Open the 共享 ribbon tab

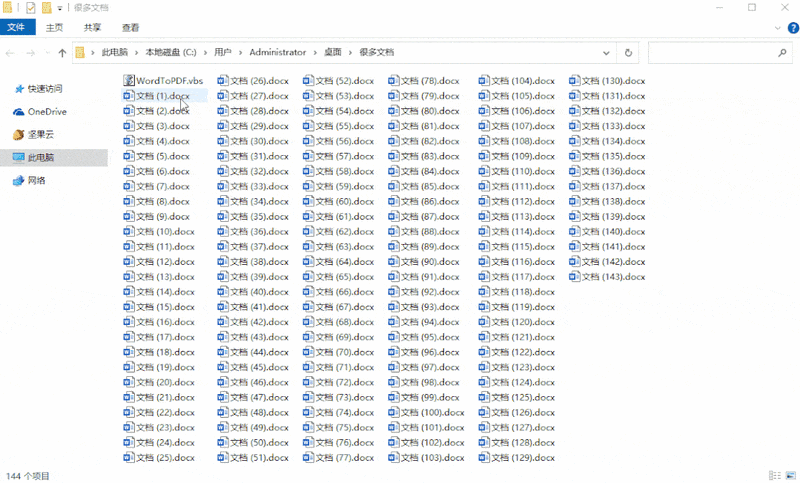tap(92, 28)
